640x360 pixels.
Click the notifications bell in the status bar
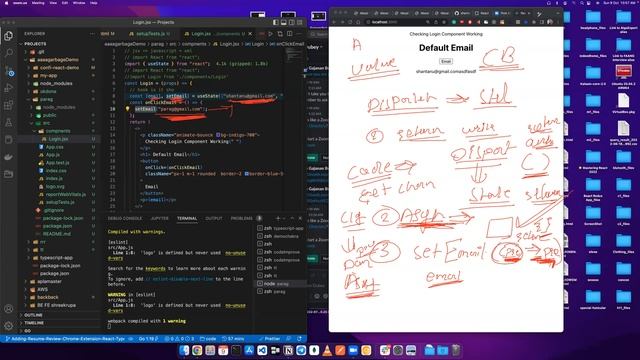click(300, 339)
